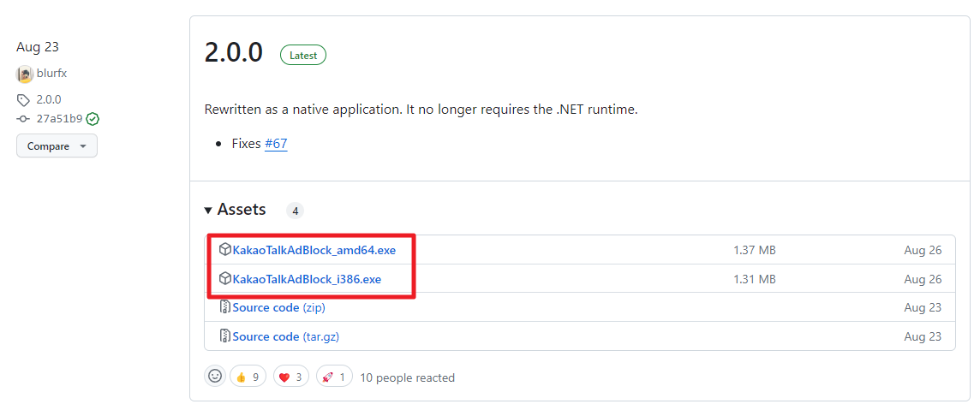Download Source code (zip)

coord(278,307)
